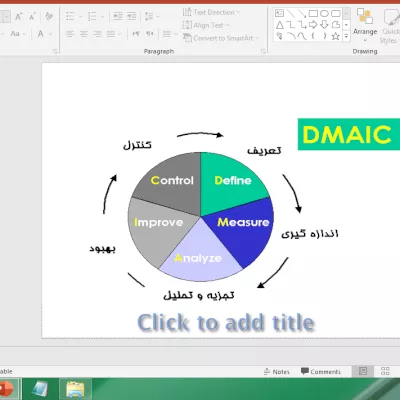Screen dimensions: 400x400
Task: Switch to Normal view in the status bar
Action: [363, 371]
